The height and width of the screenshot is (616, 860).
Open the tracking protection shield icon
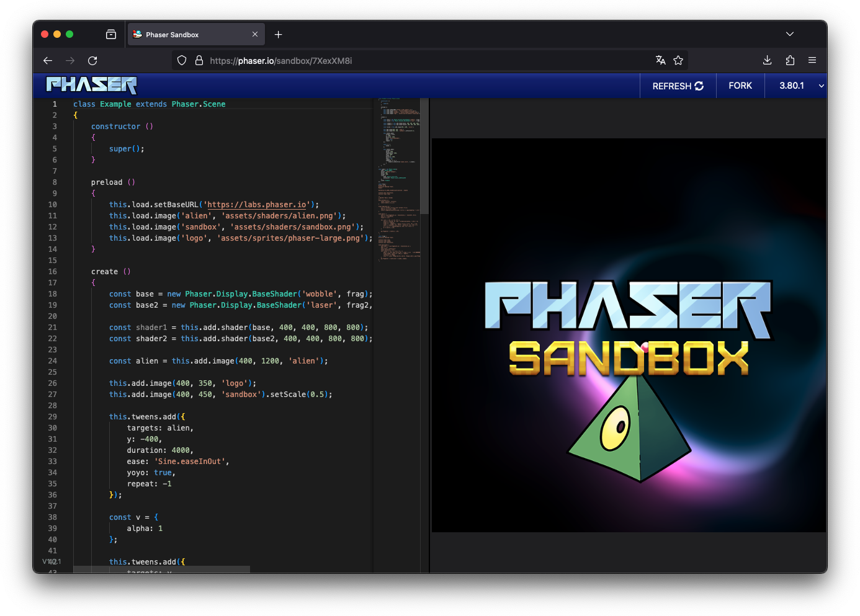pyautogui.click(x=182, y=60)
